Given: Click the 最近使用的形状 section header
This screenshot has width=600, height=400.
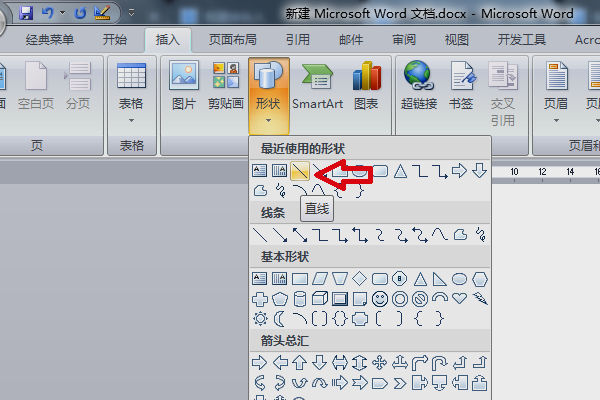Looking at the screenshot, I should (x=303, y=149).
